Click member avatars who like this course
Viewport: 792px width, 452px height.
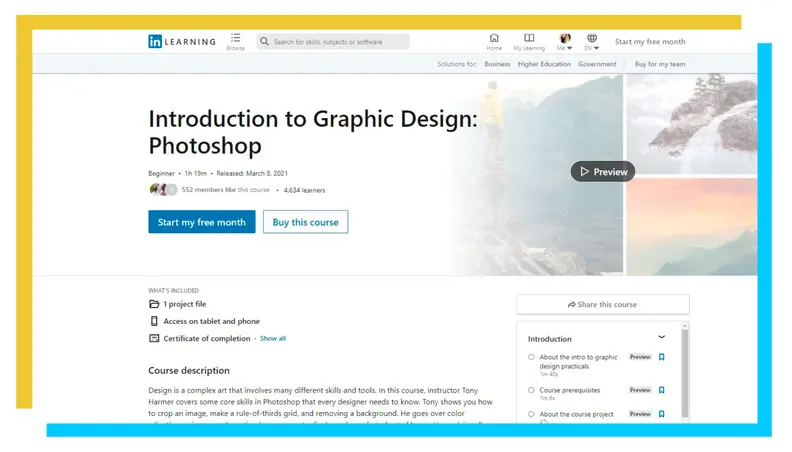(x=163, y=189)
